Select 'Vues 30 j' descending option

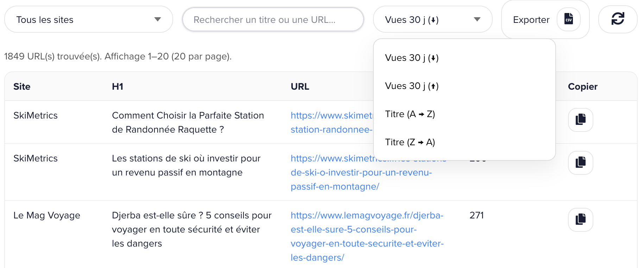tap(412, 58)
